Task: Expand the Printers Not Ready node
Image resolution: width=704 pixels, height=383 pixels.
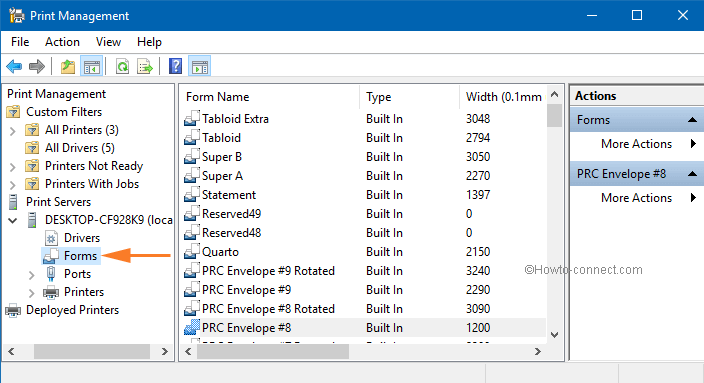Action: [13, 167]
